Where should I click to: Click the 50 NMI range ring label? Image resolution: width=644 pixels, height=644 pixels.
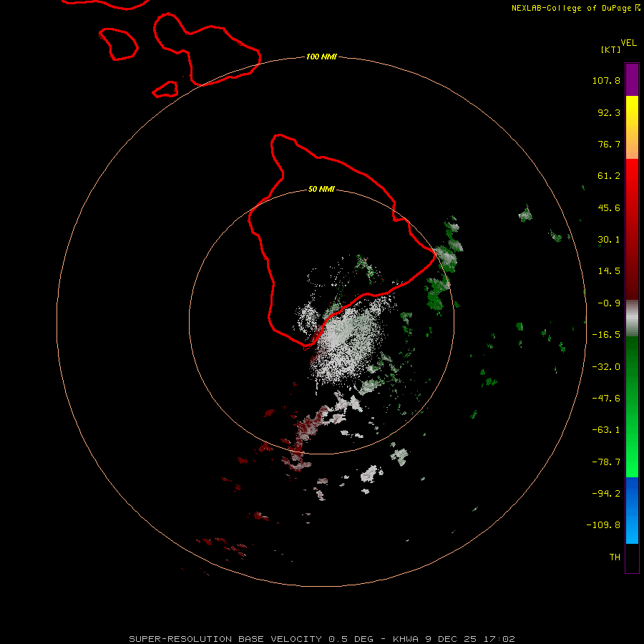click(321, 190)
